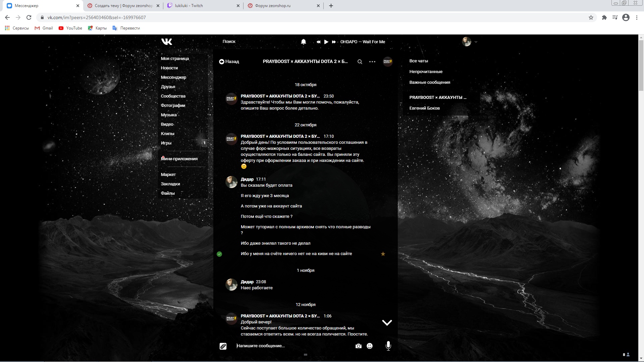
Task: Record a voice message with microphone
Action: 388,346
